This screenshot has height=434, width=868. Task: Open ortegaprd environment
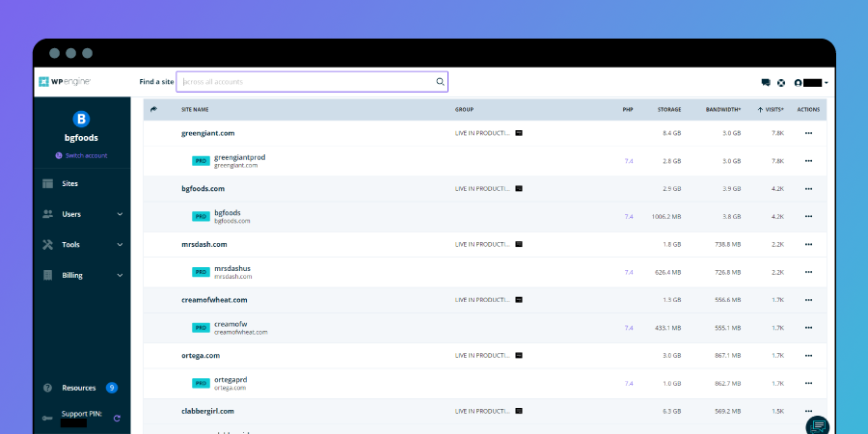coord(231,380)
